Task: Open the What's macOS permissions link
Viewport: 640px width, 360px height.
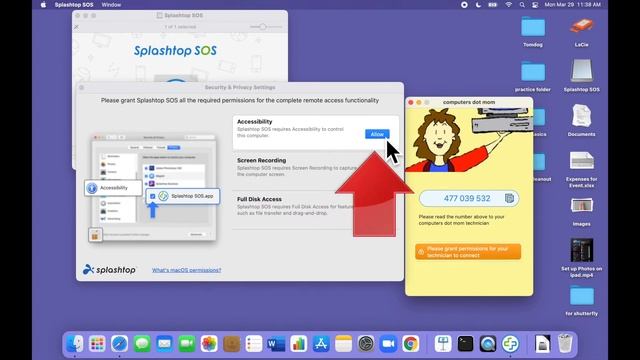Action: tap(187, 270)
